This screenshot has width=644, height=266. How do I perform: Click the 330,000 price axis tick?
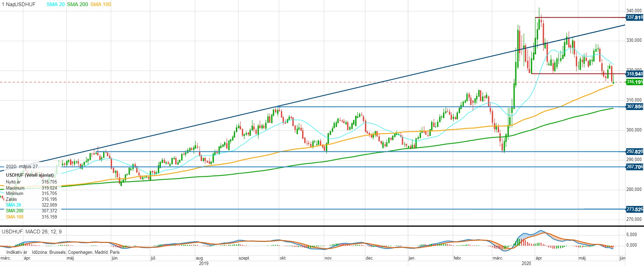(x=634, y=40)
